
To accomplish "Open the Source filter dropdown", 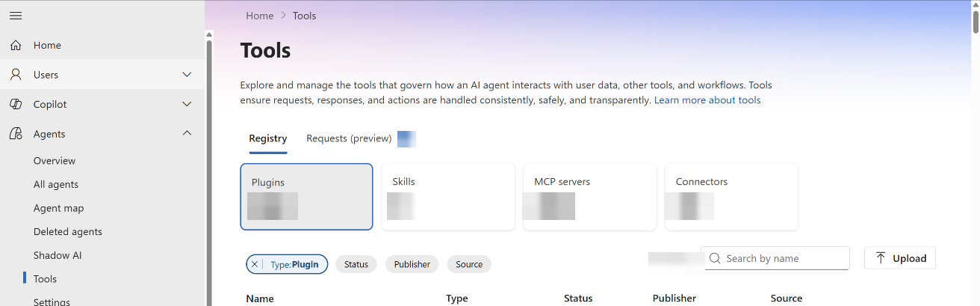I will [x=469, y=264].
